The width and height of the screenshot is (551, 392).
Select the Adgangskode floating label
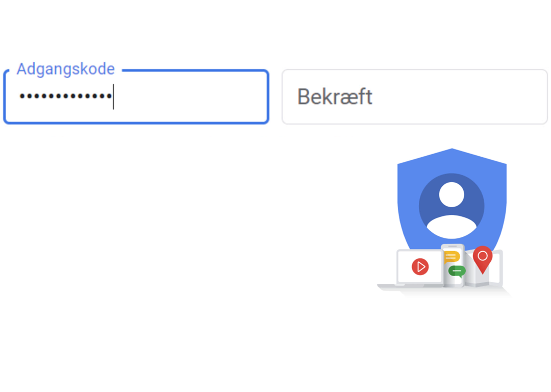pyautogui.click(x=66, y=69)
